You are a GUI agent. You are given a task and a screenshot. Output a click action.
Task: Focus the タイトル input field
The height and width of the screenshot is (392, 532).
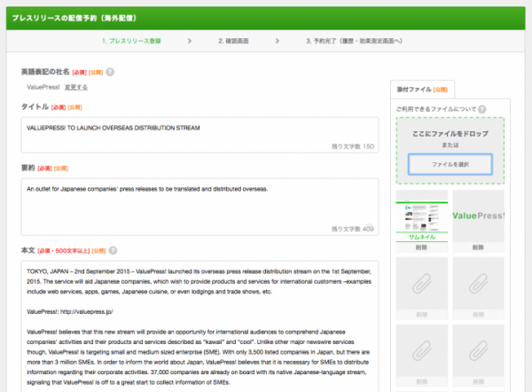click(x=199, y=135)
